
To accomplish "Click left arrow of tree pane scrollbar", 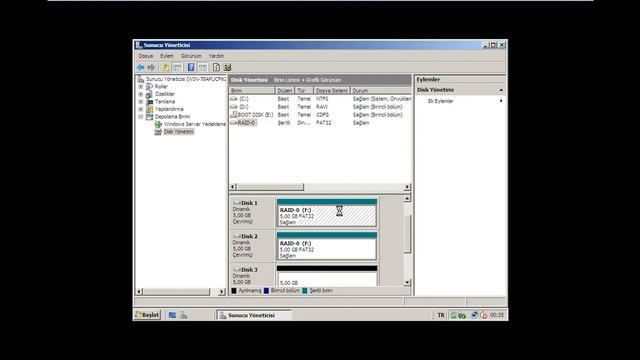I will [x=139, y=291].
